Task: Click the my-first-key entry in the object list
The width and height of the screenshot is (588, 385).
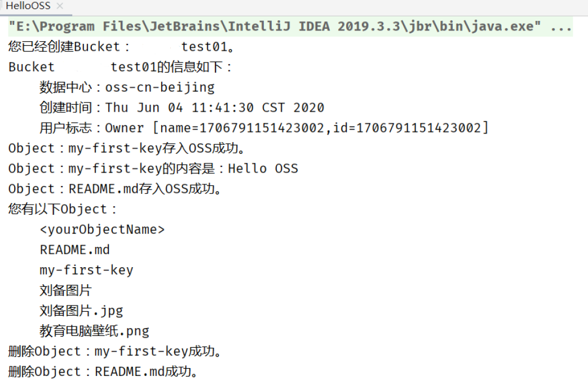Action: tap(86, 270)
